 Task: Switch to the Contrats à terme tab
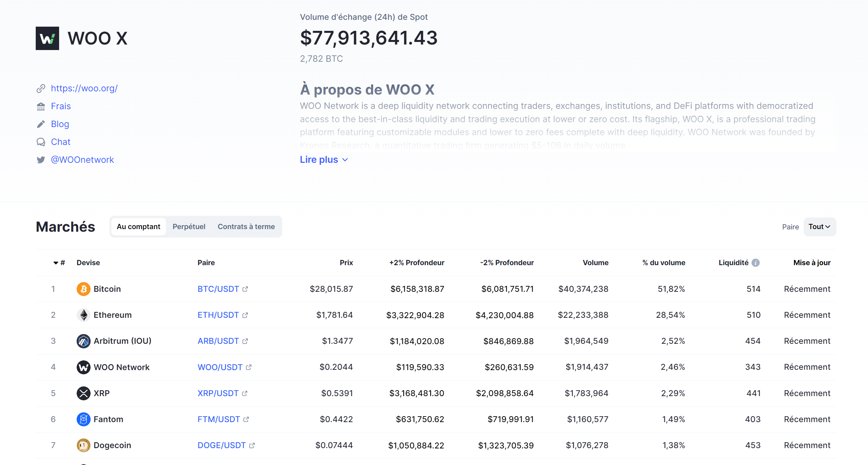(x=246, y=226)
